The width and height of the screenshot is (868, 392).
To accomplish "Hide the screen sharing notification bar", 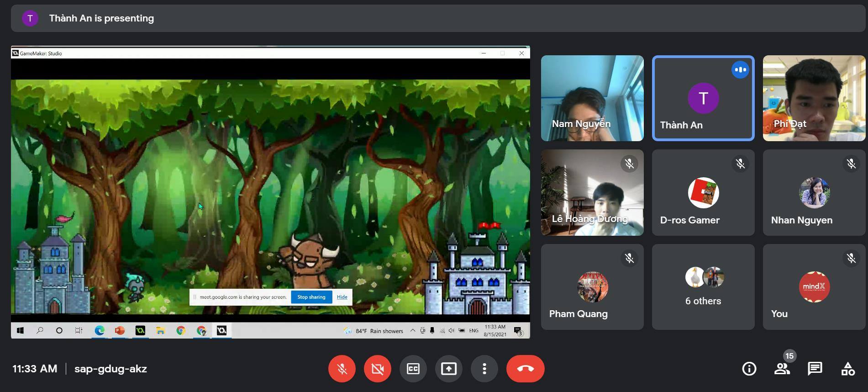I will click(x=342, y=297).
